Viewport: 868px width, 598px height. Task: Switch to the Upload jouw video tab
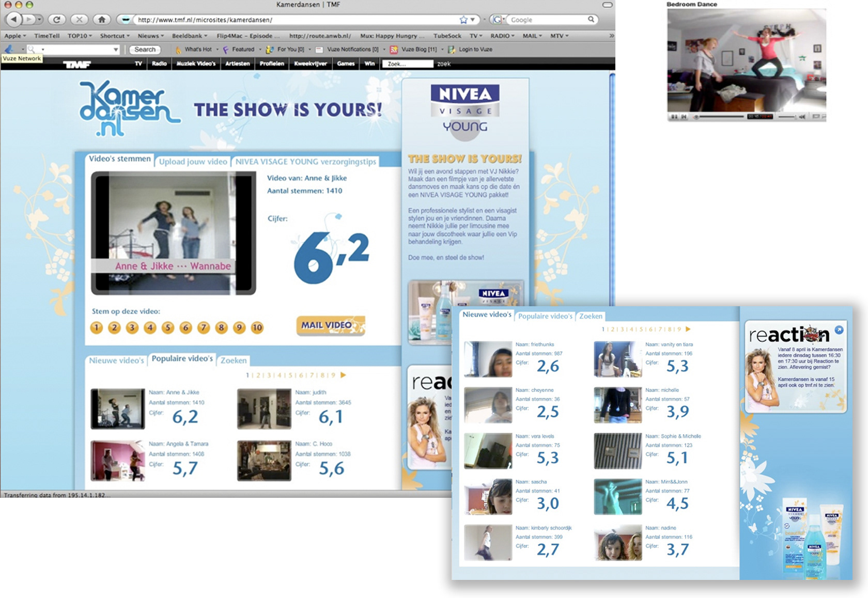[x=193, y=162]
